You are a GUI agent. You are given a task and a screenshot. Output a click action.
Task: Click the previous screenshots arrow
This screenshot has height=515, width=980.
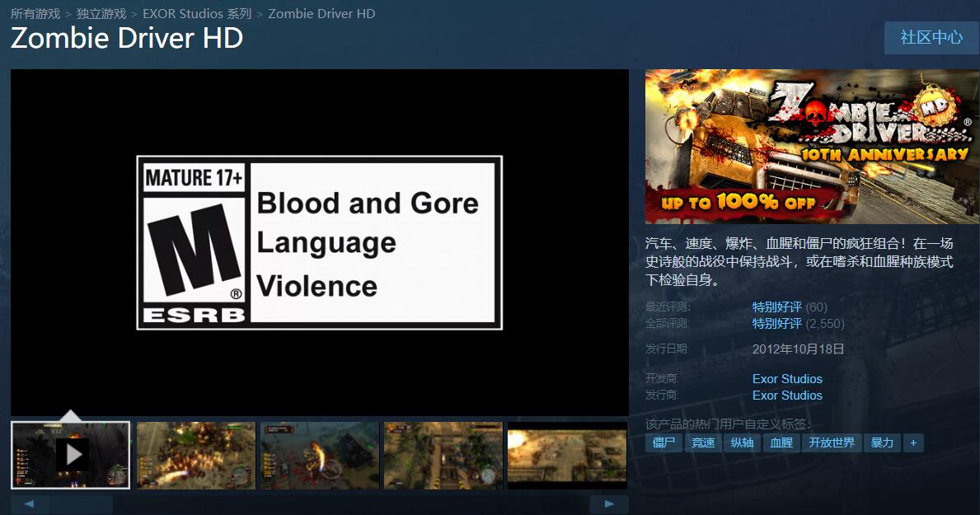coord(30,503)
